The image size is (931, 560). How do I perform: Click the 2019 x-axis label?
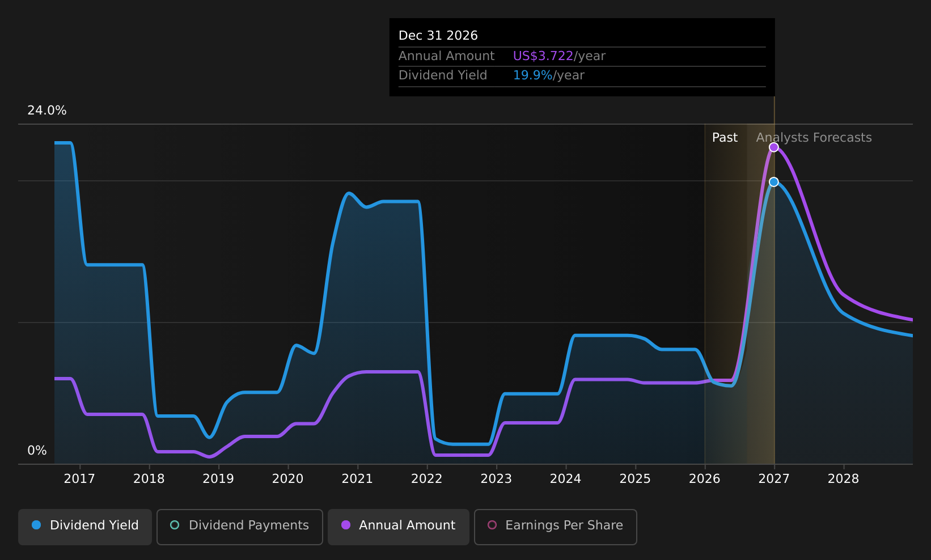218,479
